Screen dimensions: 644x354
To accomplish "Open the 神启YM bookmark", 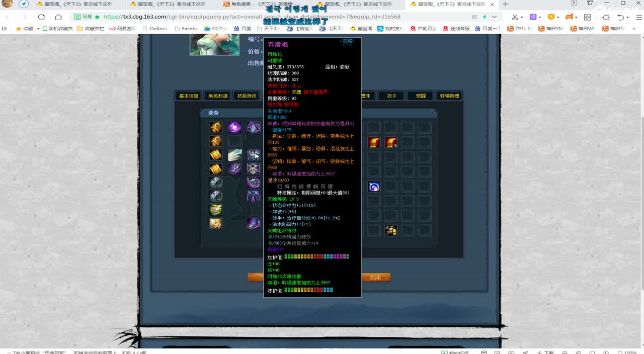I will coord(552,29).
